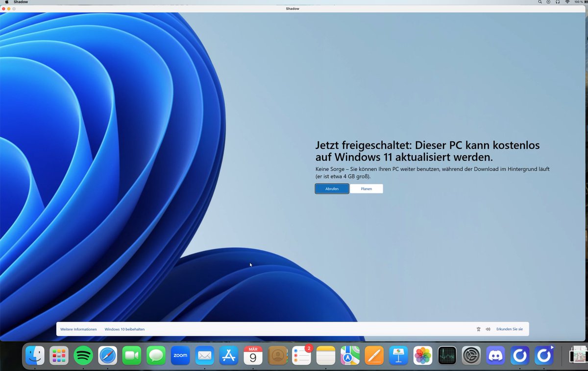Click the speaker volume icon in the bottom bar
This screenshot has width=588, height=371.
(x=488, y=329)
